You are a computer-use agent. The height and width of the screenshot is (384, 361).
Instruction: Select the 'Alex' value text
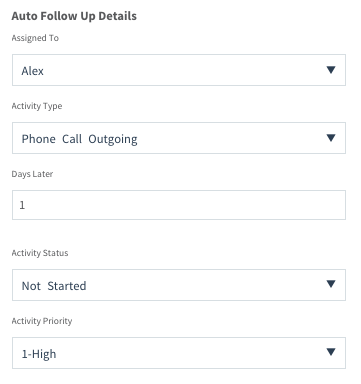point(32,71)
